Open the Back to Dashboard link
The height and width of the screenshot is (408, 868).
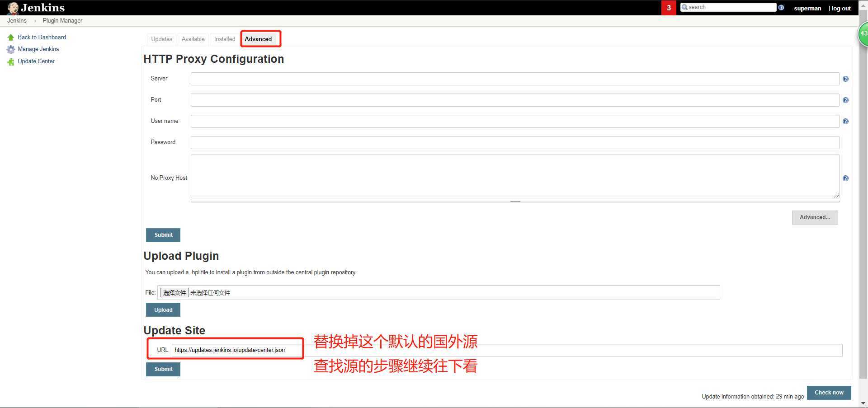pyautogui.click(x=42, y=38)
